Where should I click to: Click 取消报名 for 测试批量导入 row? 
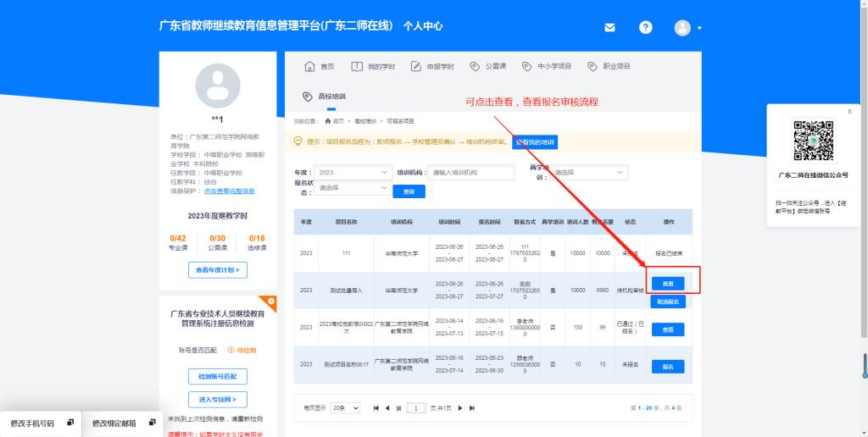coord(668,301)
